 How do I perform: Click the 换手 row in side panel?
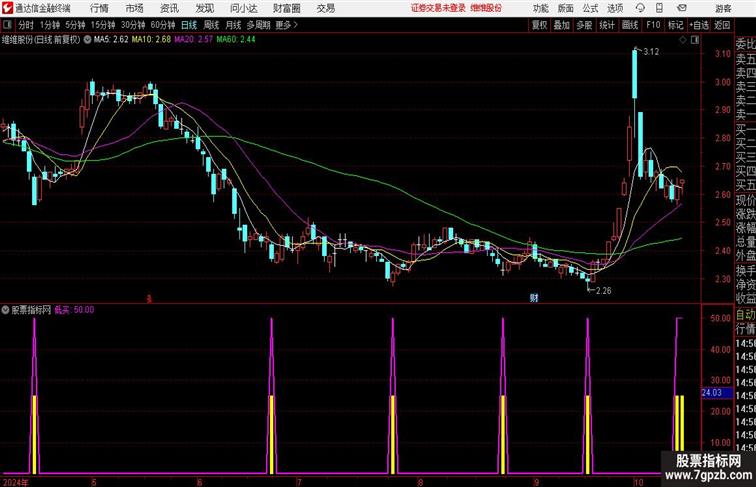745,270
